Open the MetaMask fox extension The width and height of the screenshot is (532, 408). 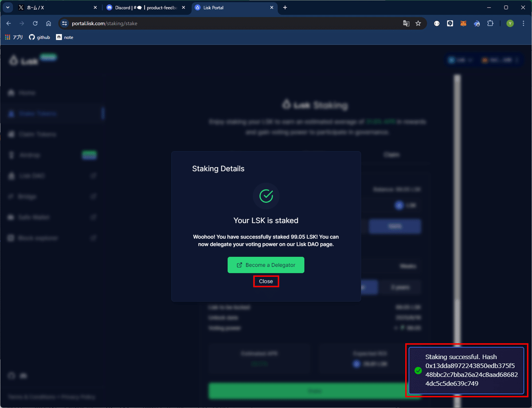pyautogui.click(x=463, y=23)
